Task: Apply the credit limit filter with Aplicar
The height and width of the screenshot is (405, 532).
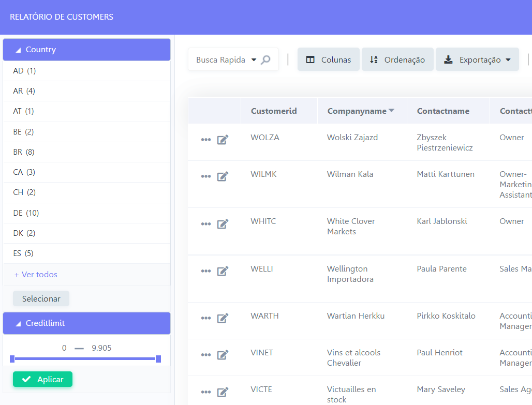Action: [43, 379]
